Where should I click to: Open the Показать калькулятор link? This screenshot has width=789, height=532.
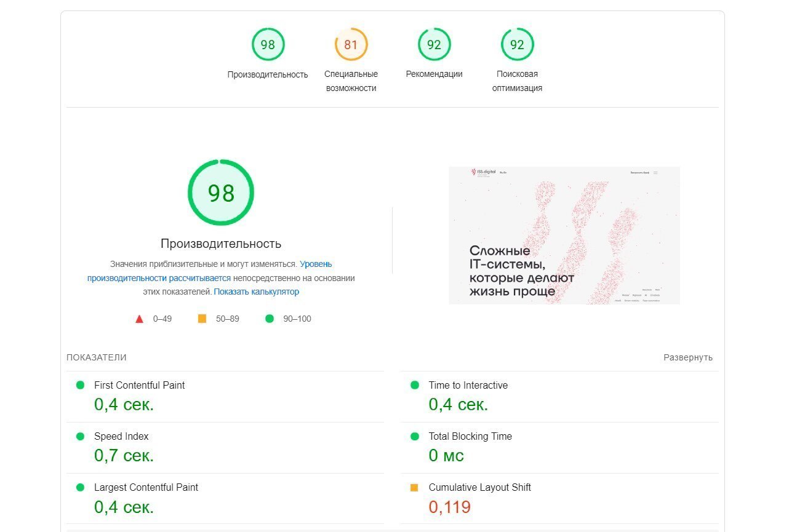[257, 292]
